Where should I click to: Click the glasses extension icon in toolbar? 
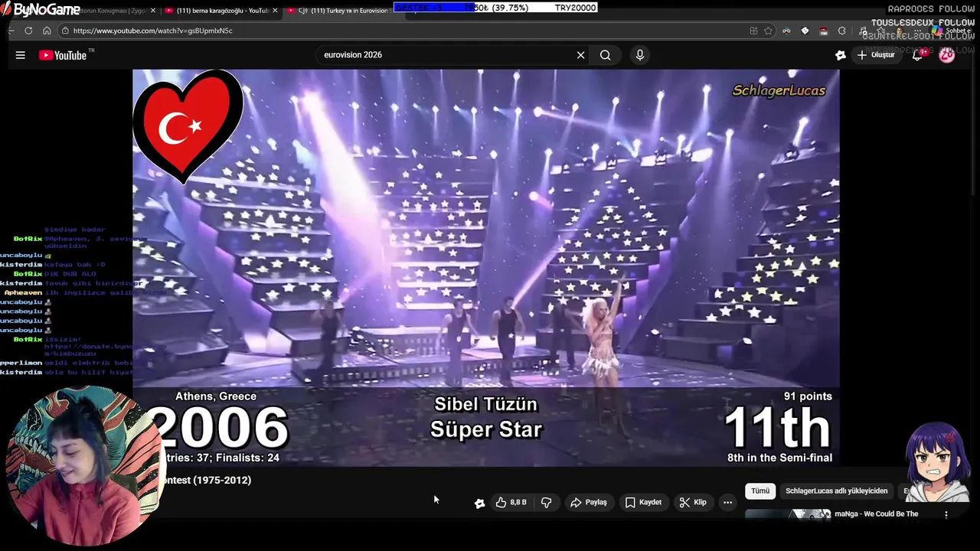pos(786,31)
